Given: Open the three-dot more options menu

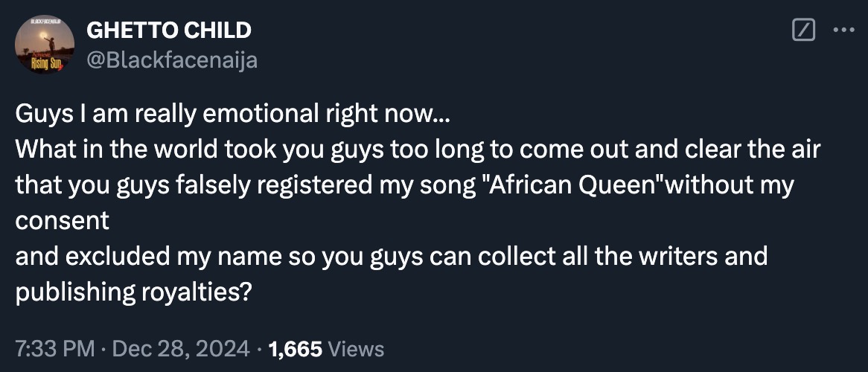Looking at the screenshot, I should pos(844,31).
